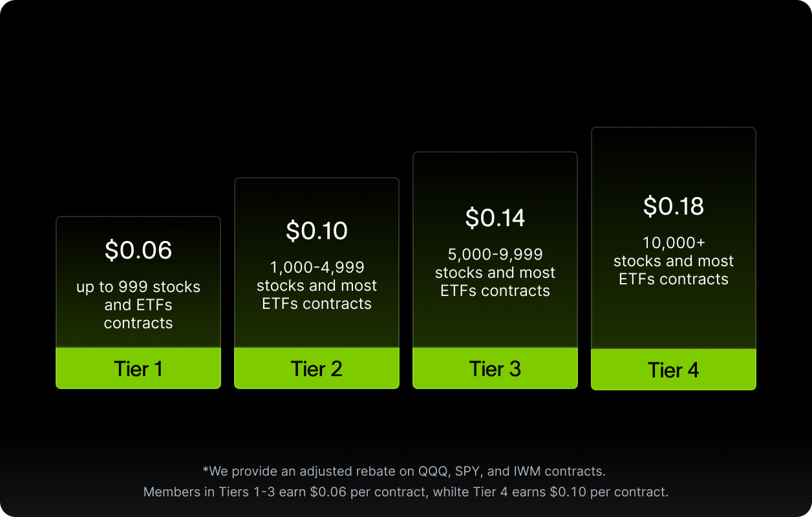The image size is (812, 517).
Task: Click the adjusted rebate QQQ, SPY, IWM footnote
Action: (404, 471)
